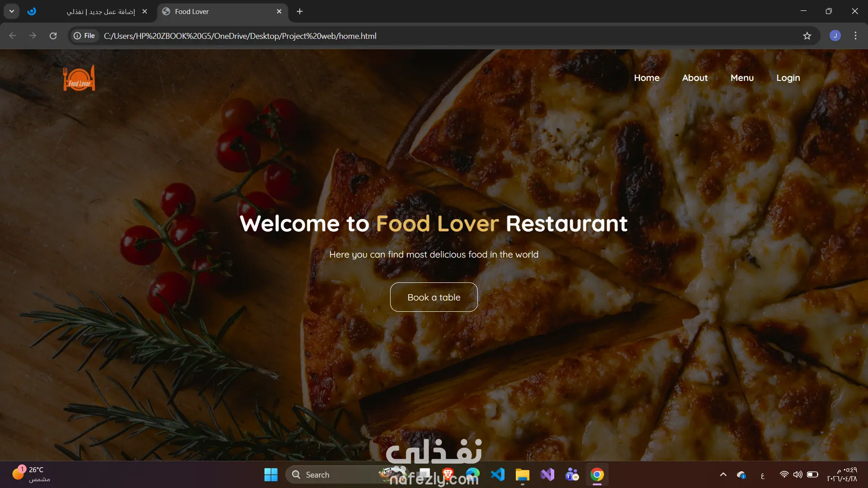Open the volume control
The height and width of the screenshot is (488, 868).
(798, 474)
